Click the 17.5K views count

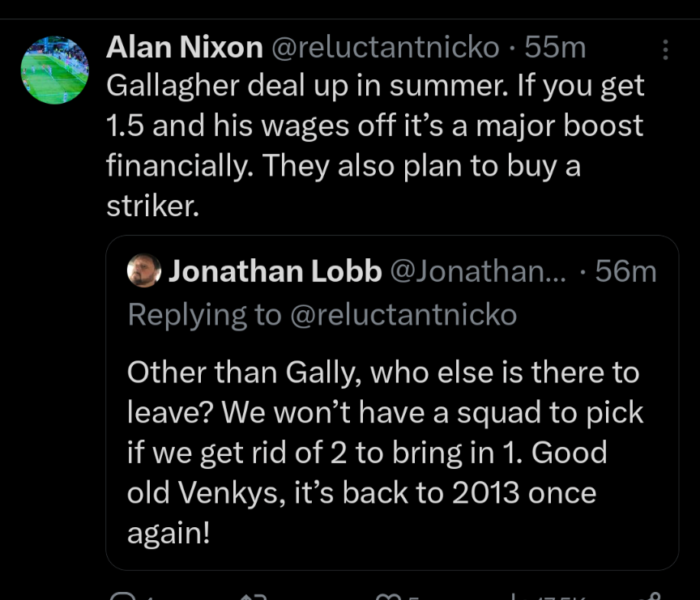click(561, 598)
